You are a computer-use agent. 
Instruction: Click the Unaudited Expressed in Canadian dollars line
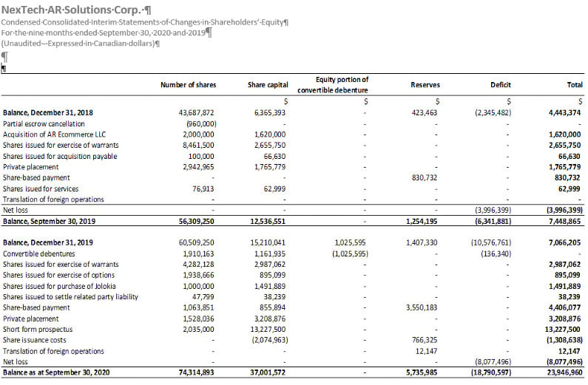(81, 43)
